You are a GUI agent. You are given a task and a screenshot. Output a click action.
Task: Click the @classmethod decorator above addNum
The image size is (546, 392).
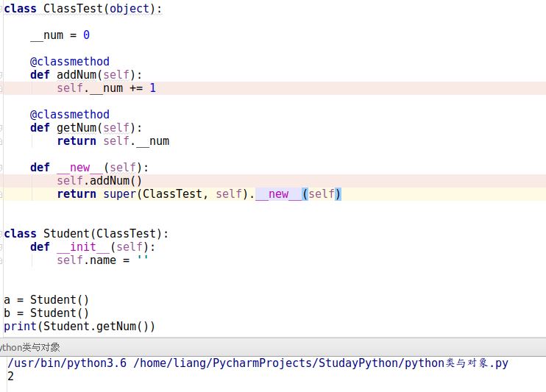pos(70,61)
